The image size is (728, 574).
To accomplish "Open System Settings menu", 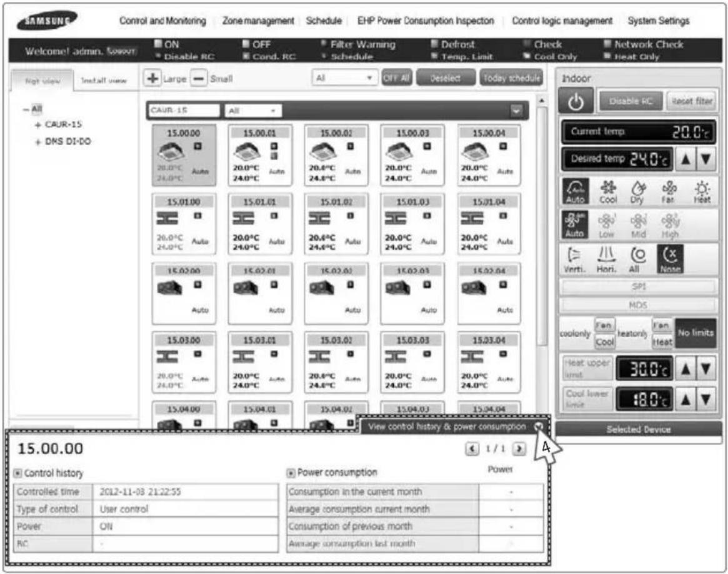I will click(659, 21).
